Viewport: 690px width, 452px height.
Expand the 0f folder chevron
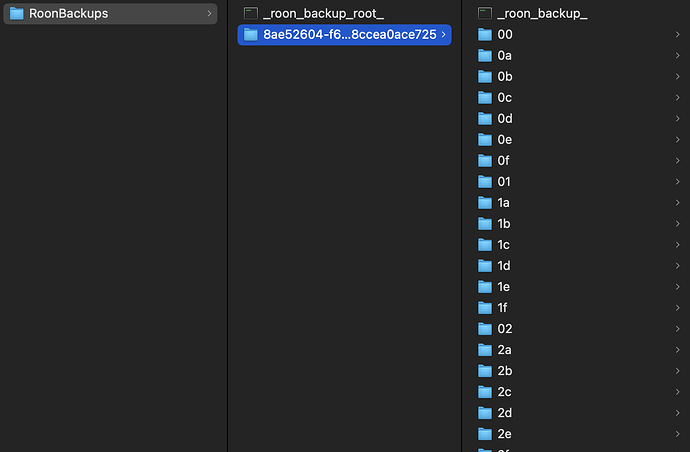point(678,161)
